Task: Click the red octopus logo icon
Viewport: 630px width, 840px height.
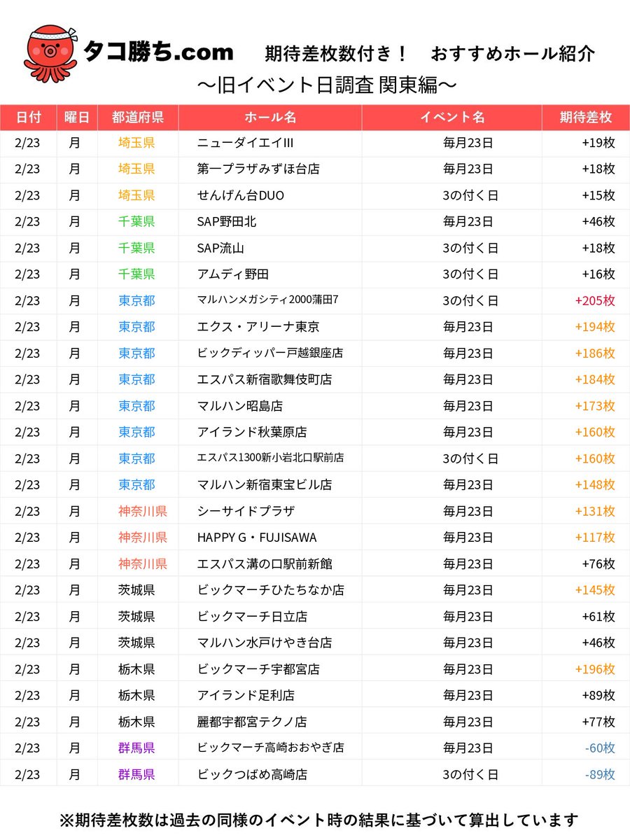Action: [x=50, y=55]
